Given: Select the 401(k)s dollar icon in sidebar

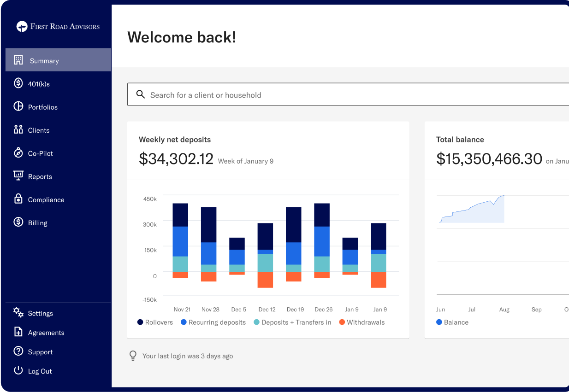Looking at the screenshot, I should point(18,83).
